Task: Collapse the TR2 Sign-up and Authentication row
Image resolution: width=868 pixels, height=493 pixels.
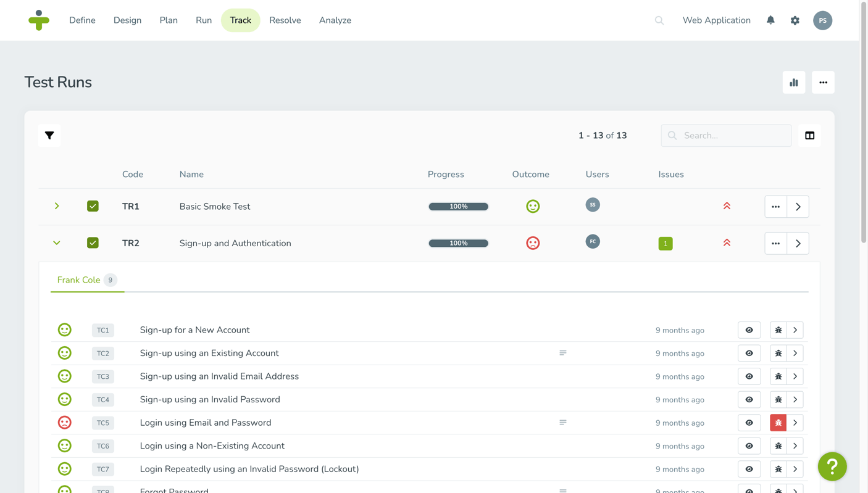Action: click(56, 242)
